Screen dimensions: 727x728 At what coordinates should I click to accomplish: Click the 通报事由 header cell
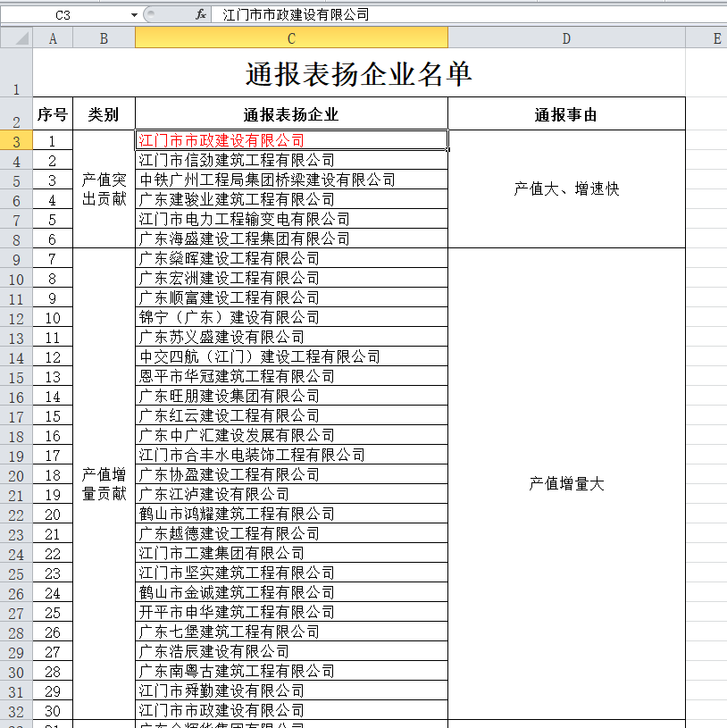[566, 114]
